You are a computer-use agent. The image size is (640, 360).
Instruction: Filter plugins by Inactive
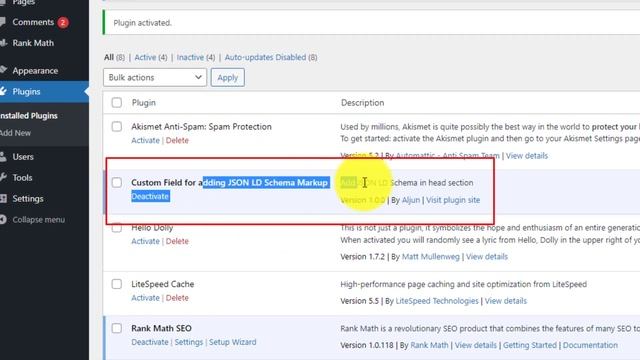point(190,57)
